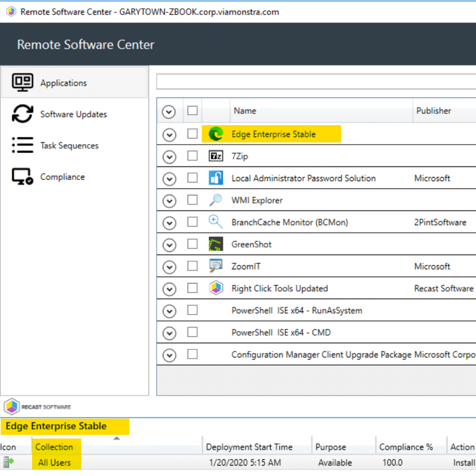Click the Compliance monitor checkmark icon

22,176
